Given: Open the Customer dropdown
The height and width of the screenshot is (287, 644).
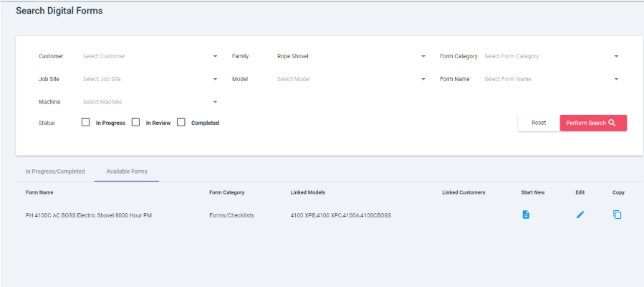Looking at the screenshot, I should (150, 56).
